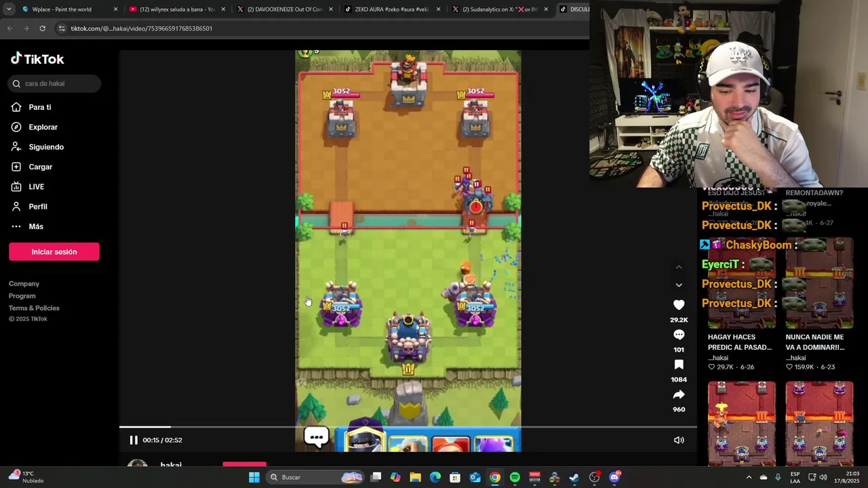Open 'Terms & Policies' footer link
This screenshot has height=488, width=868.
[x=34, y=308]
